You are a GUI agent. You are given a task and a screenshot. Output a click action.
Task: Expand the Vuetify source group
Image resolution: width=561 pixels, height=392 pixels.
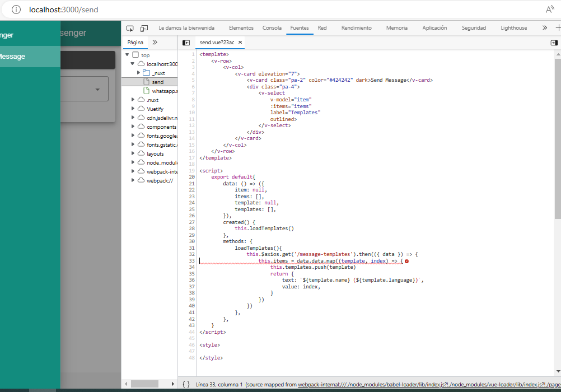(133, 109)
